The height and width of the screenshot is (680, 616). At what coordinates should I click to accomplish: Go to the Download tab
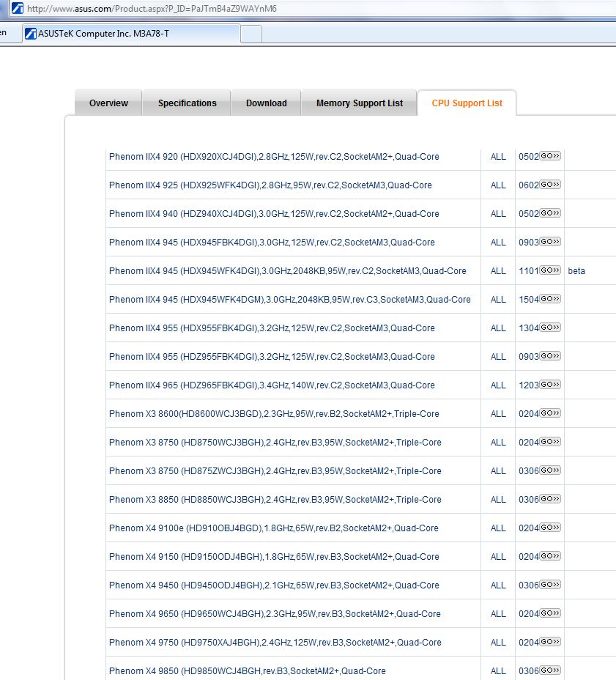pyautogui.click(x=266, y=103)
